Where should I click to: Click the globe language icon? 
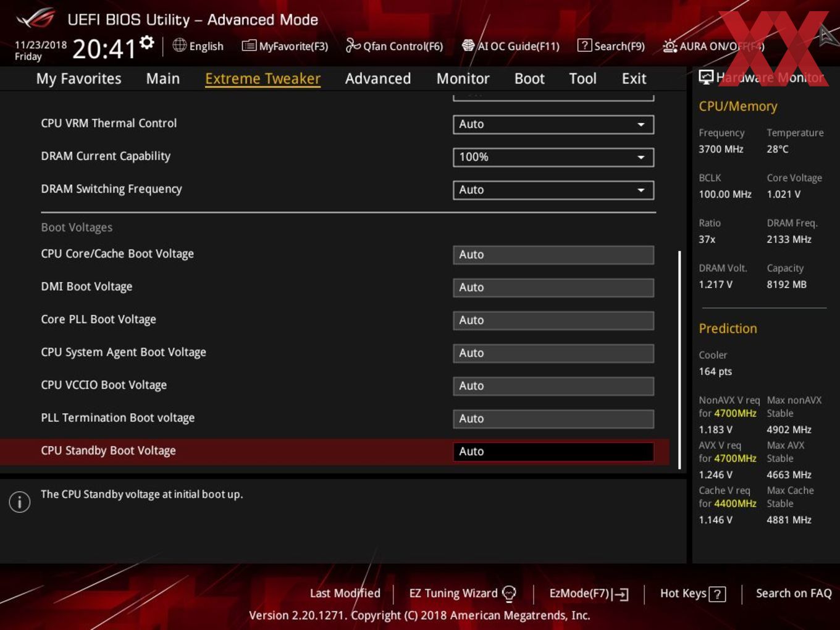[x=180, y=45]
